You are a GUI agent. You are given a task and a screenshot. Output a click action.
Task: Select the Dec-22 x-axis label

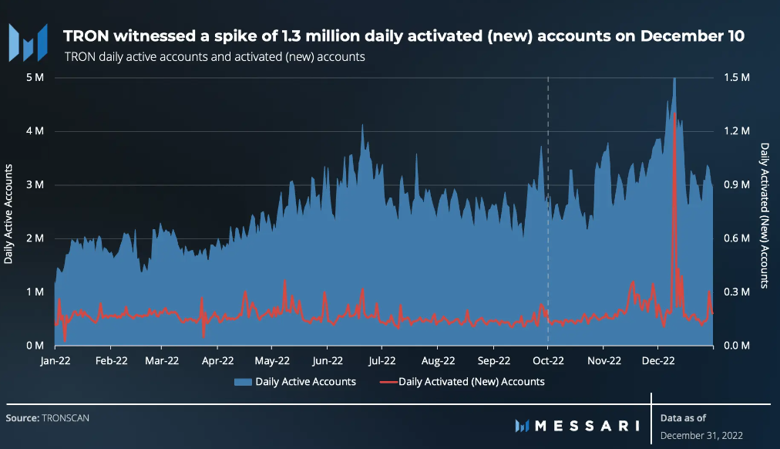tap(658, 361)
